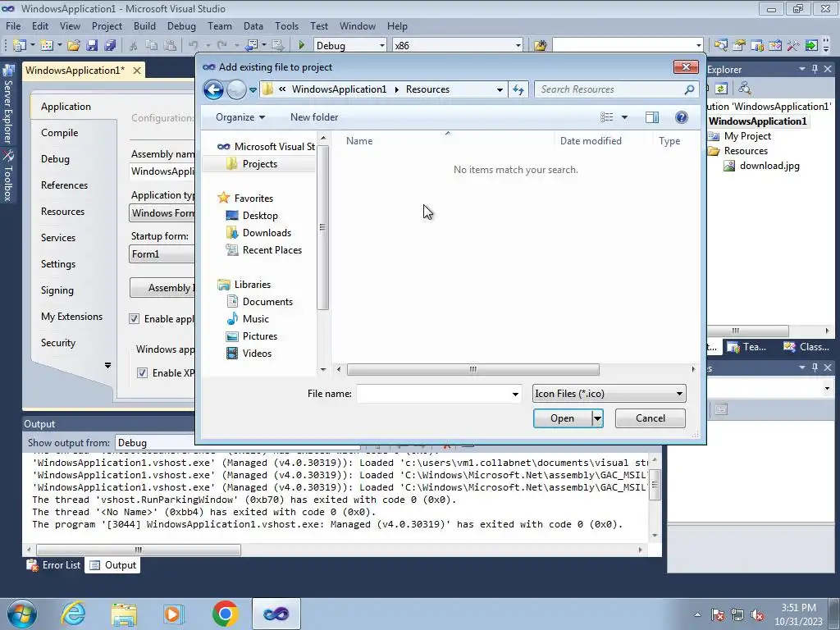This screenshot has height=630, width=840.
Task: Click the Toolbox hammer and wrench icon
Action: point(793,46)
